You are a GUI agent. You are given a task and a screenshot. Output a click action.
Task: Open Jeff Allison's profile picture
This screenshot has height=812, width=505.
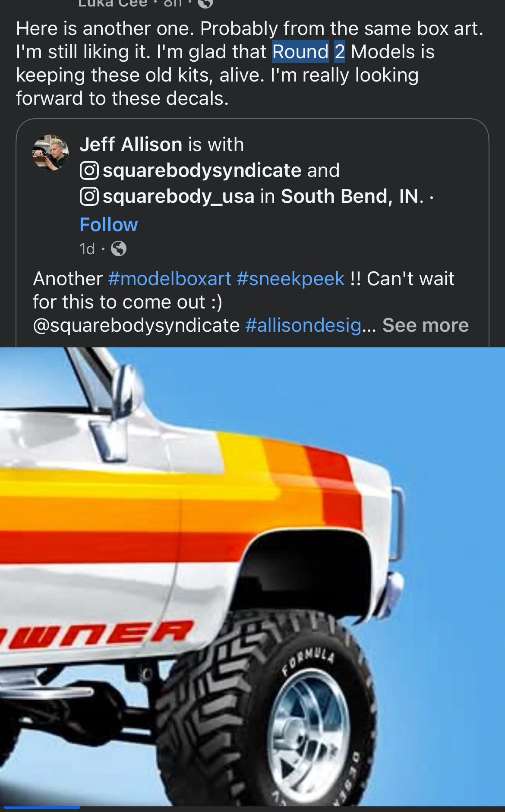[50, 152]
